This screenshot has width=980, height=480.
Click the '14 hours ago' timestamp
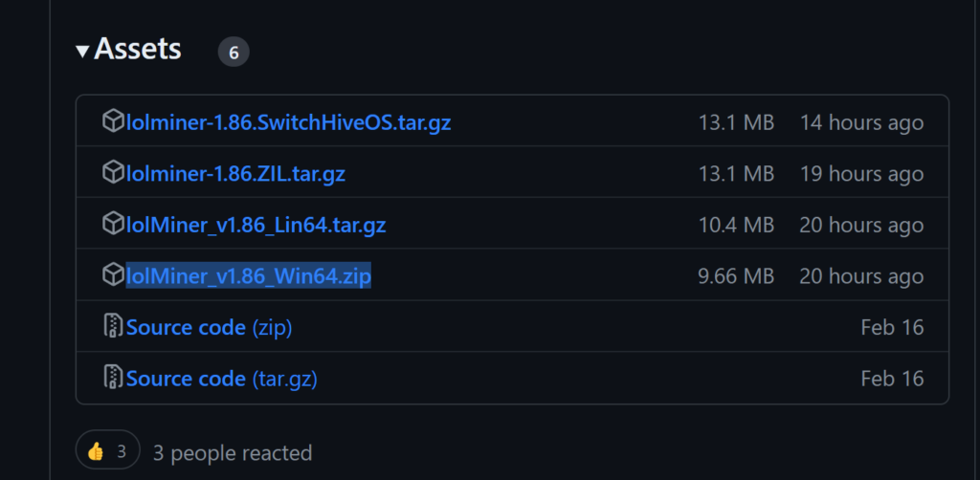[x=861, y=122]
